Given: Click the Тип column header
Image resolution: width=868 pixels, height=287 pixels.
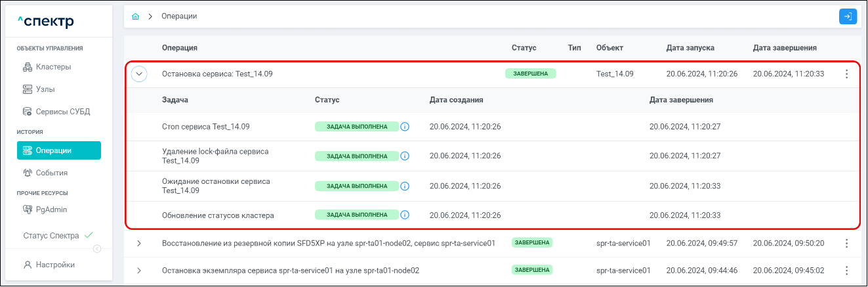Looking at the screenshot, I should tap(575, 48).
